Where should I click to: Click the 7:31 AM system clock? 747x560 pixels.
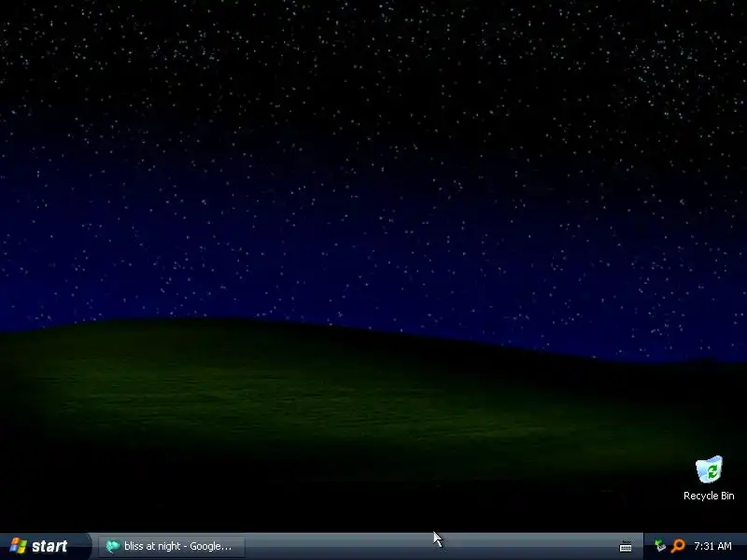point(712,546)
